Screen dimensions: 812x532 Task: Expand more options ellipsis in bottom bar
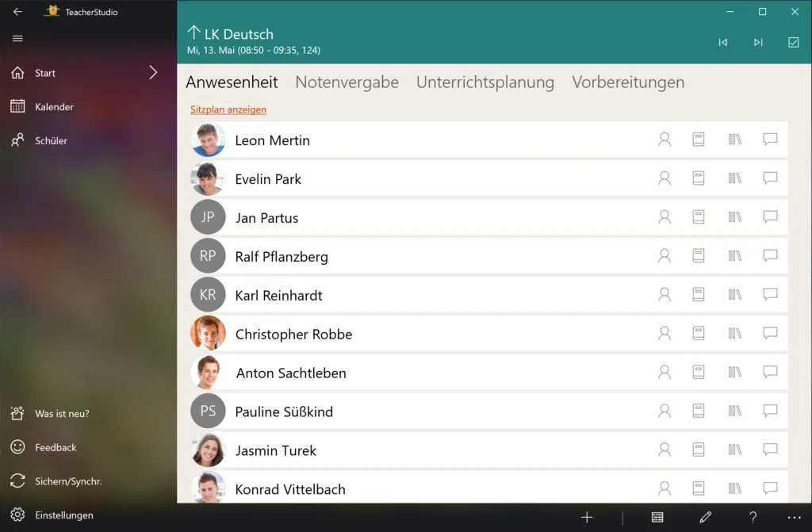pos(794,517)
